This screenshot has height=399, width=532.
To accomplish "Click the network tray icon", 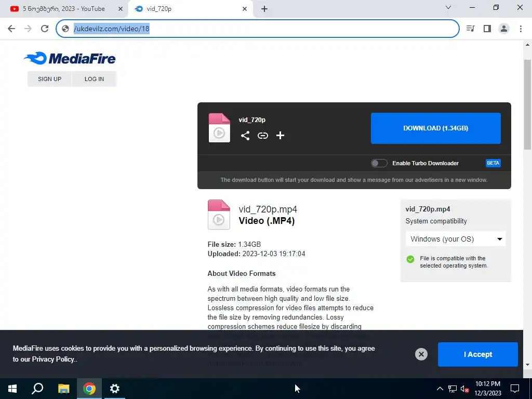I will [453, 389].
